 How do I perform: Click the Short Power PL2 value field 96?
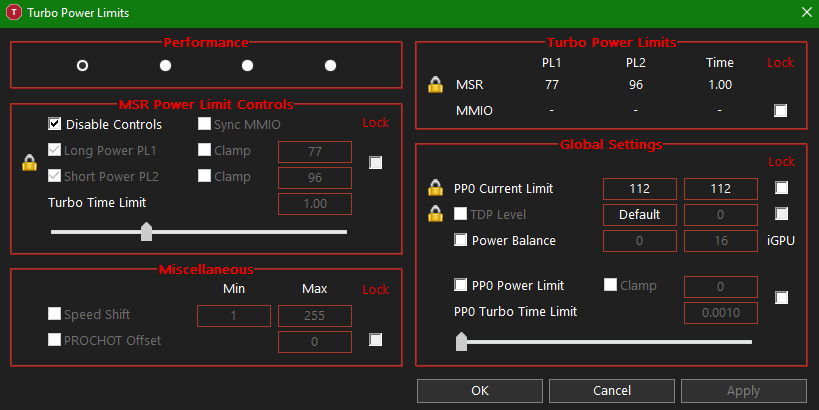[x=314, y=178]
